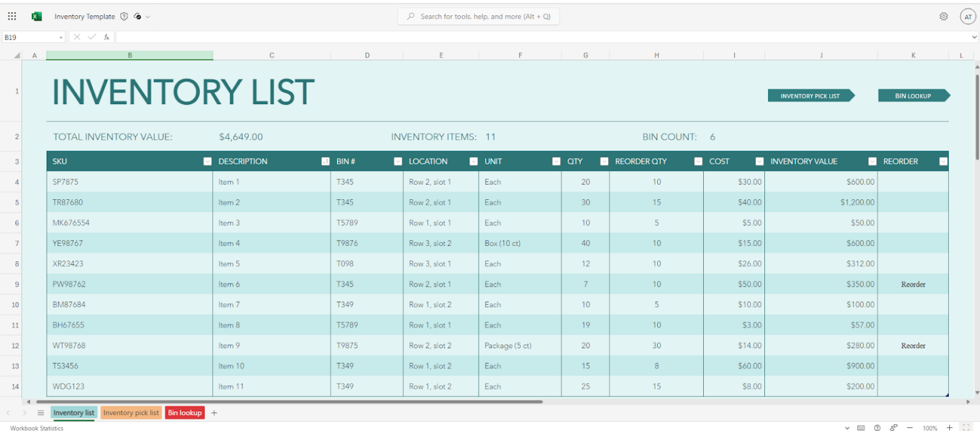Open the cloud saved status icon

tap(137, 17)
